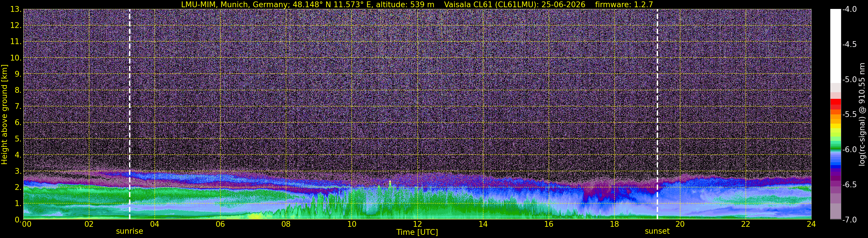Click the -4.0 colorbar tick label

pos(850,10)
